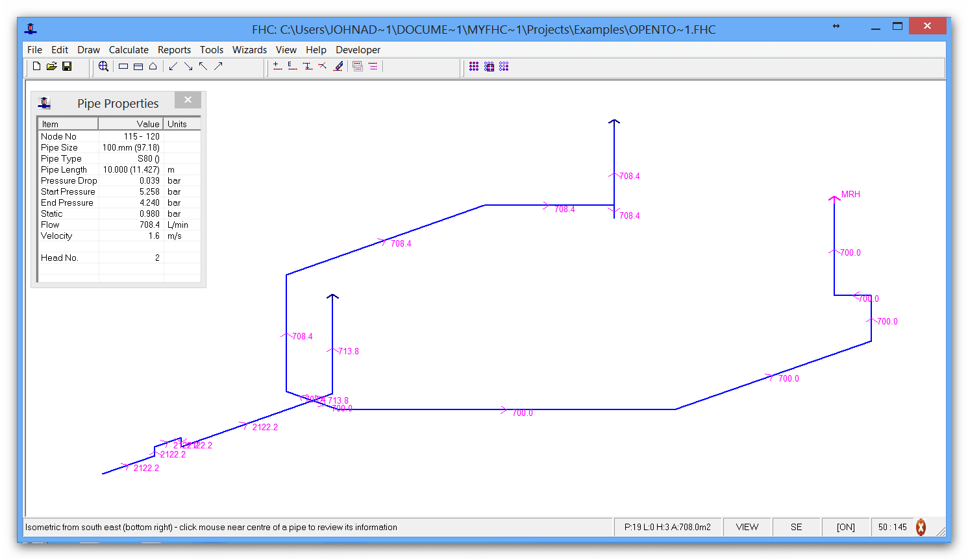Click the Save document toolbar button
The width and height of the screenshot is (968, 560).
tap(67, 66)
